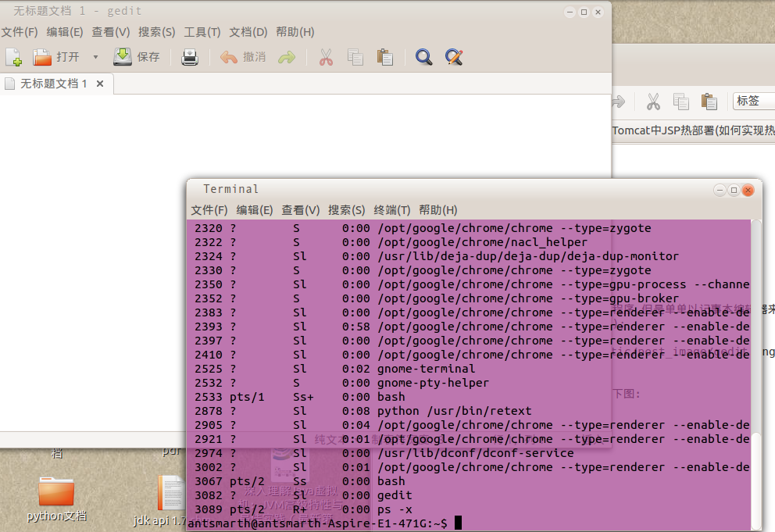Open Terminal 搜索(S) menu
The width and height of the screenshot is (775, 532).
[x=346, y=210]
